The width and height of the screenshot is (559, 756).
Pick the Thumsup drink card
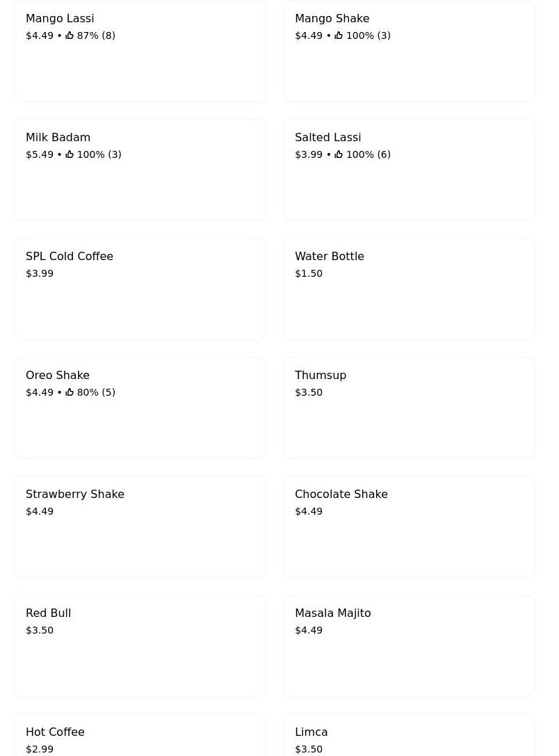tap(409, 408)
